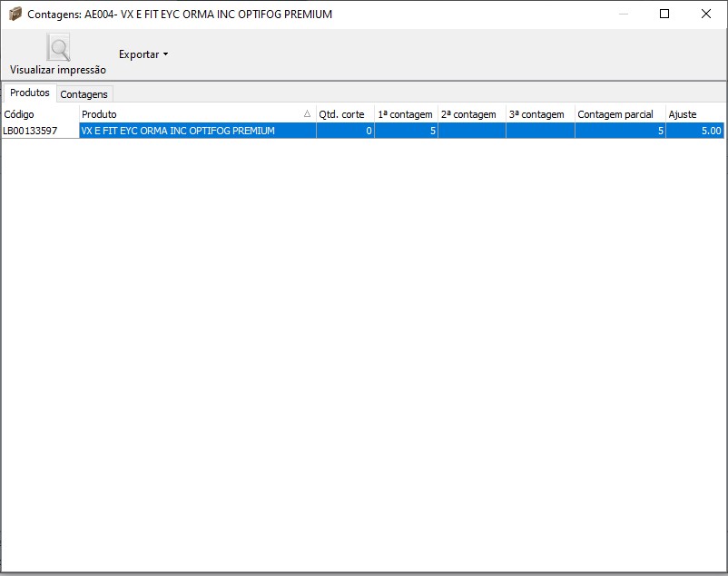Sort by the Código column header
Screen dimensions: 728x576
click(x=40, y=114)
